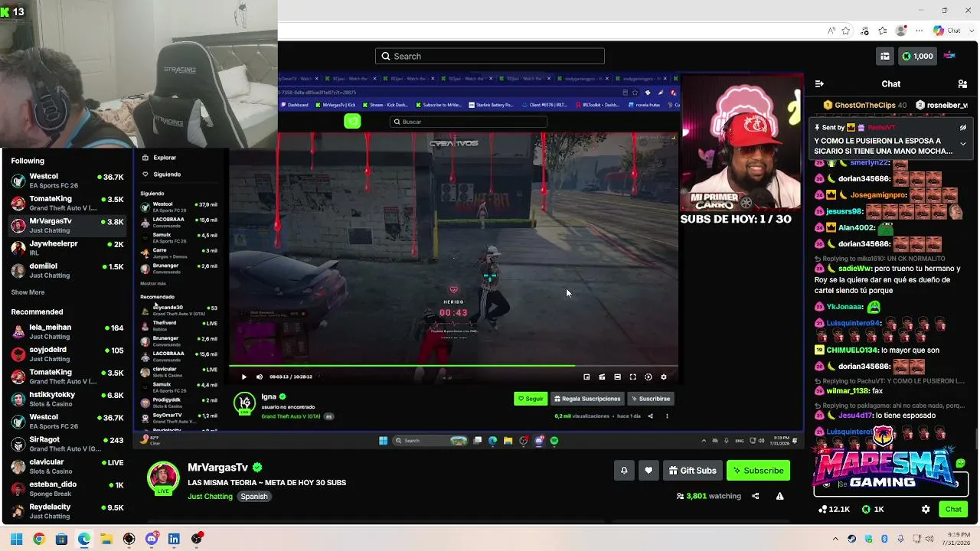Share the MrVargasTv stream
The image size is (980, 551).
[x=755, y=496]
